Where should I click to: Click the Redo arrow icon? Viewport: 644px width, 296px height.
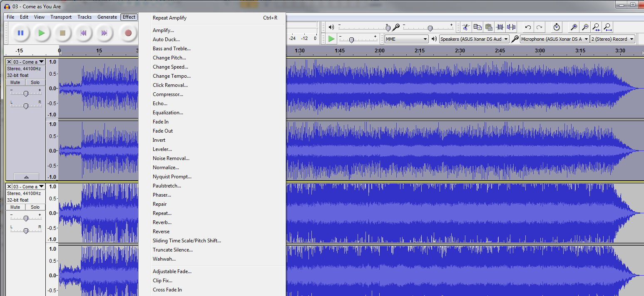539,27
